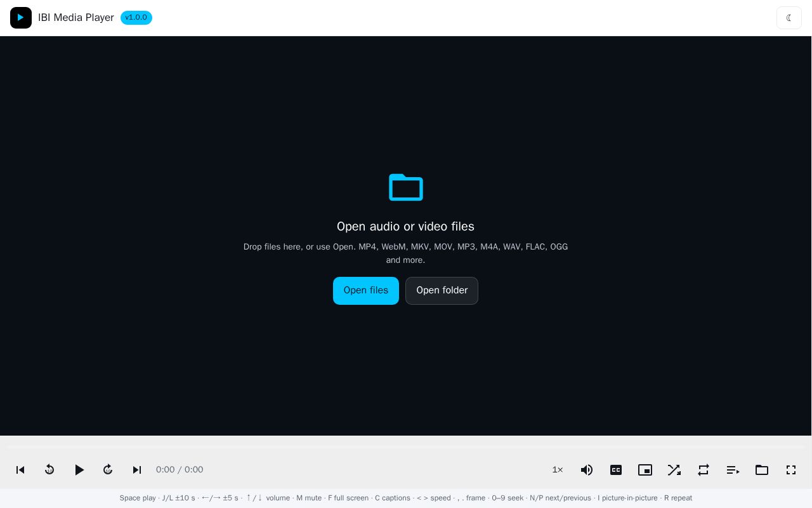Click the "Open audio or video files" heading

405,227
